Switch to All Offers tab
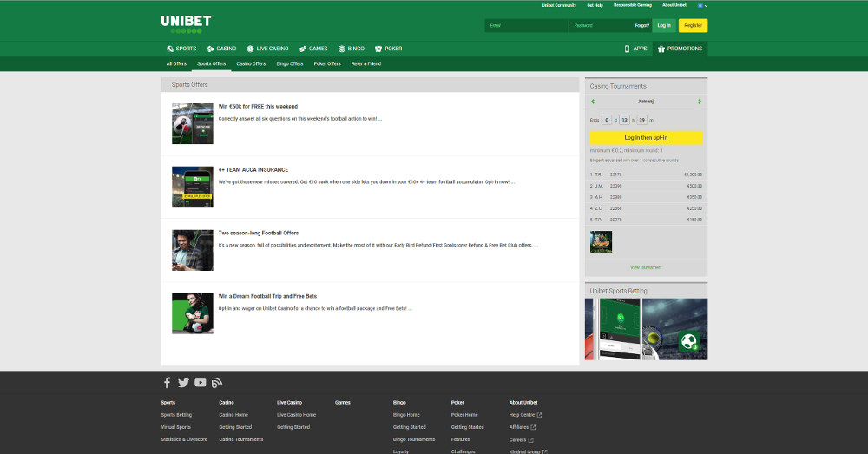Screen dimensions: 868x454 [x=176, y=63]
